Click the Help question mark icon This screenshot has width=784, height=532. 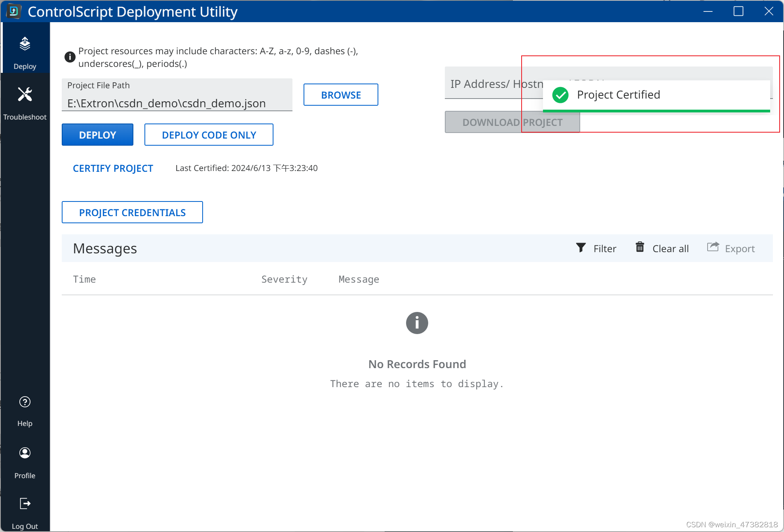pos(25,402)
